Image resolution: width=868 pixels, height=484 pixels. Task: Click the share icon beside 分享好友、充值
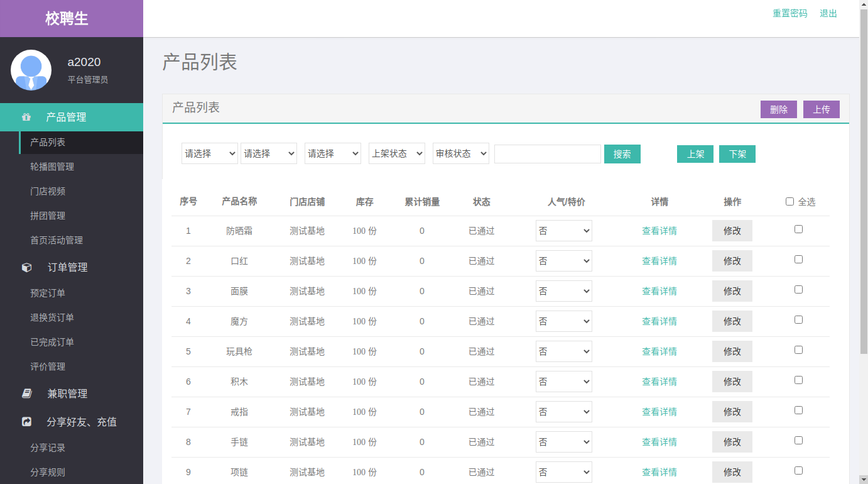26,422
